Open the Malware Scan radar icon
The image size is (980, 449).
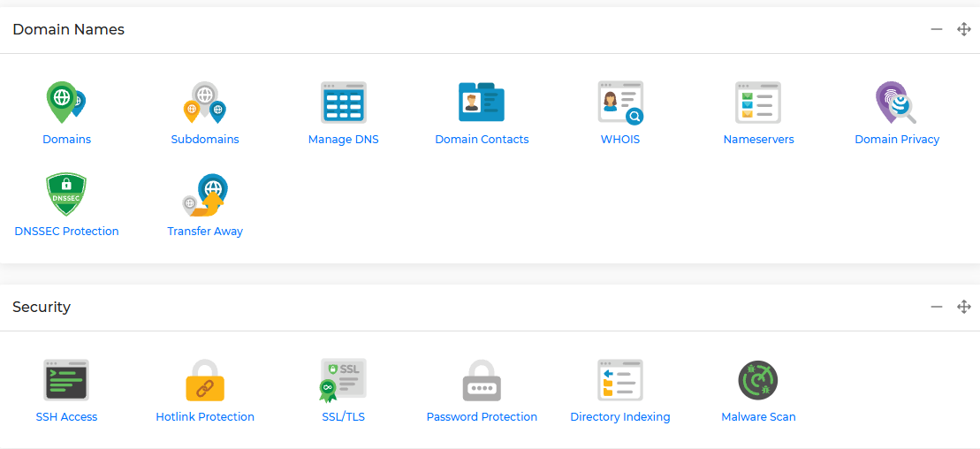tap(758, 380)
